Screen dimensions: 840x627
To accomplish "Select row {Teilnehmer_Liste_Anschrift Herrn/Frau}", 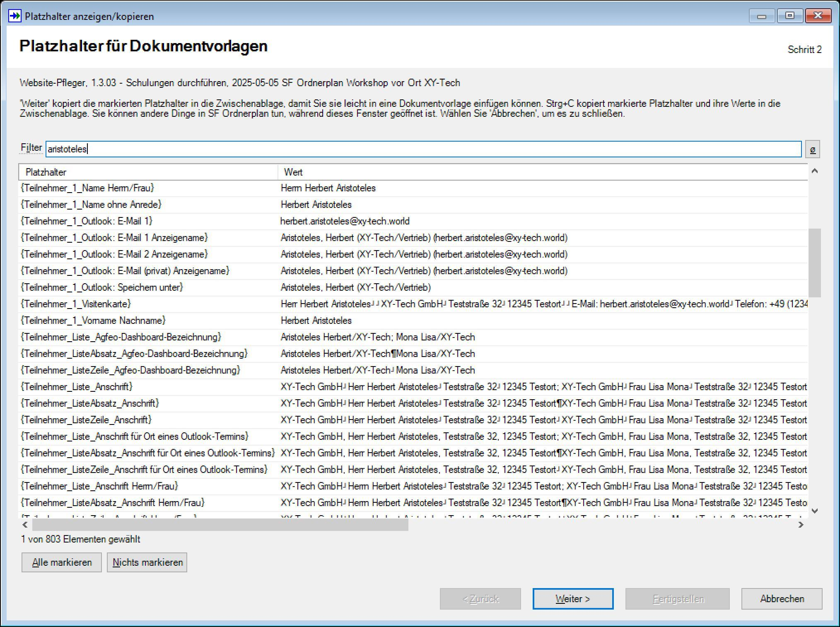I will (x=413, y=486).
